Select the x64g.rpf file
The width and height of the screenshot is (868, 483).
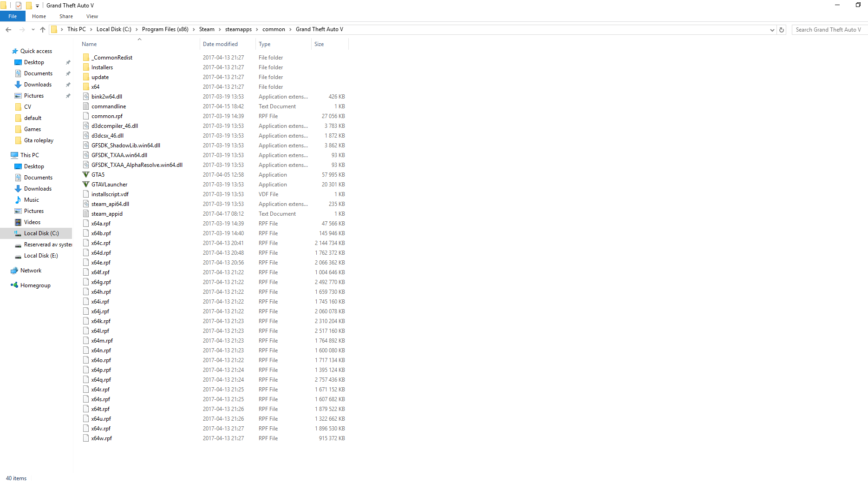pos(101,282)
